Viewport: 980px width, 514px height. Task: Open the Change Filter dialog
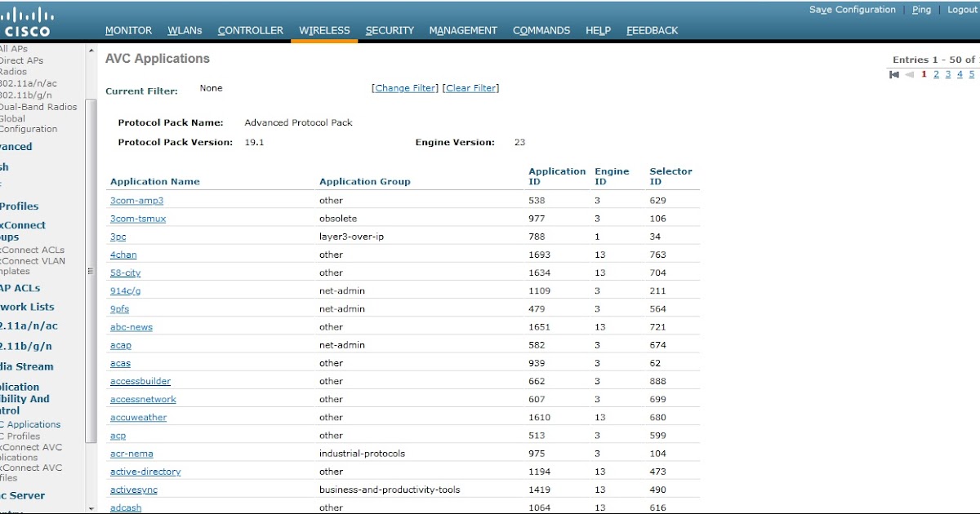click(403, 88)
